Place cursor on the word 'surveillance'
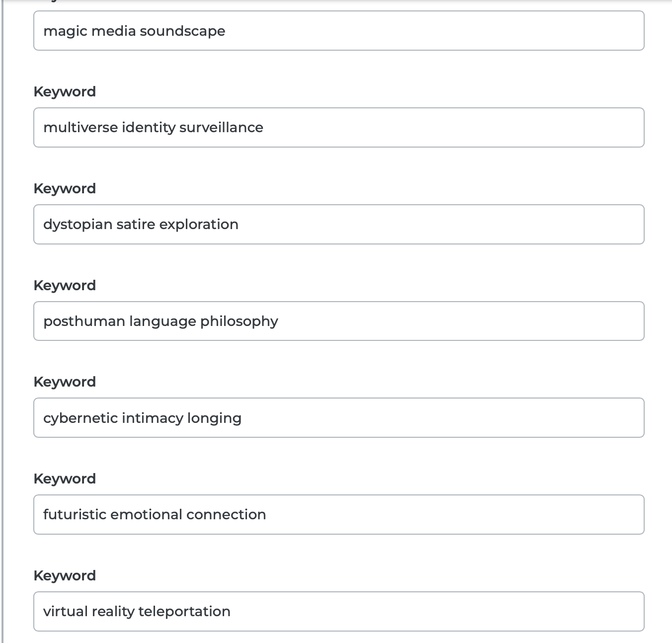Screen dimensions: 672x643 221,127
